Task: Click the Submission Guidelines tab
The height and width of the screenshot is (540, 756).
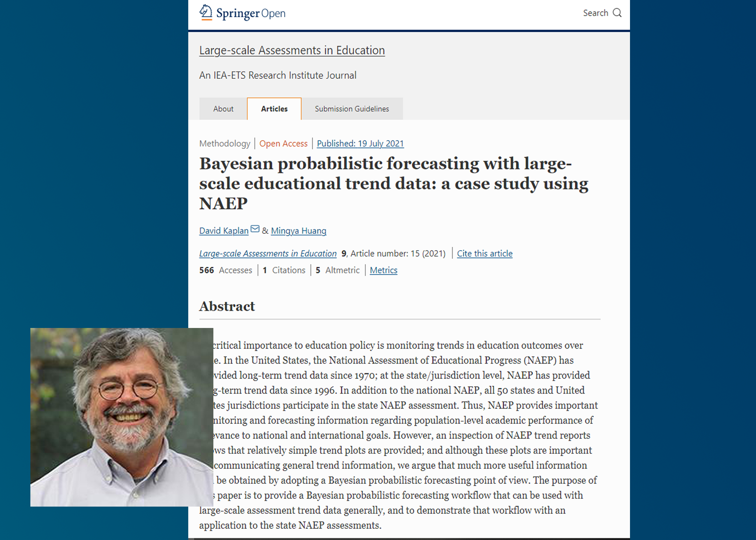Action: click(351, 108)
